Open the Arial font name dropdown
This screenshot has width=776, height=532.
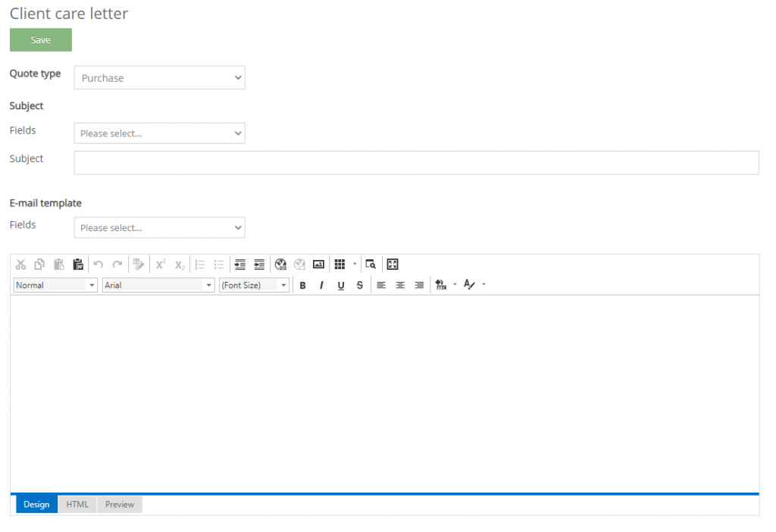158,285
